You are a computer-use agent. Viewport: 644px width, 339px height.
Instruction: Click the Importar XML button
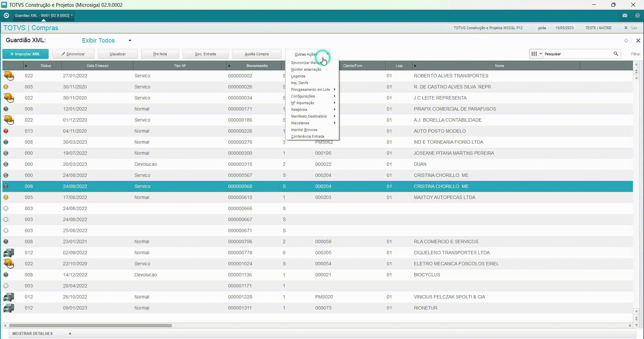(x=25, y=54)
